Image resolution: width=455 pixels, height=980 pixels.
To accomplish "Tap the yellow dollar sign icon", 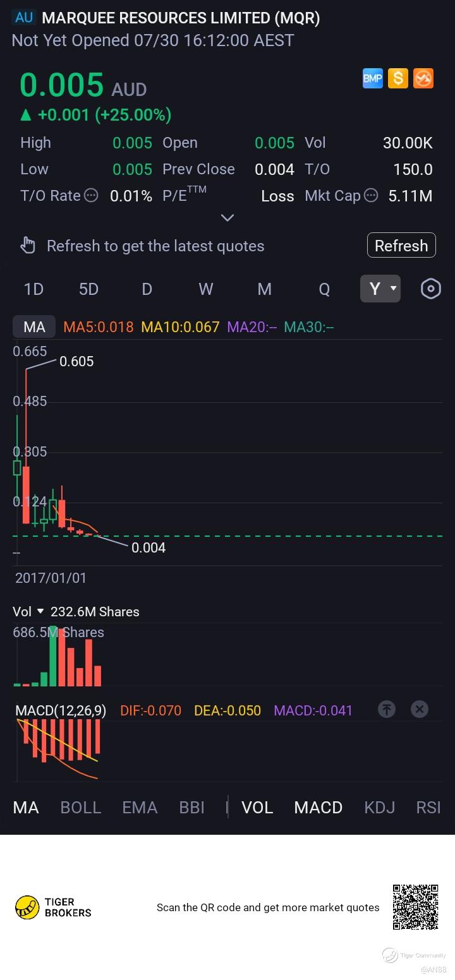I will (397, 78).
